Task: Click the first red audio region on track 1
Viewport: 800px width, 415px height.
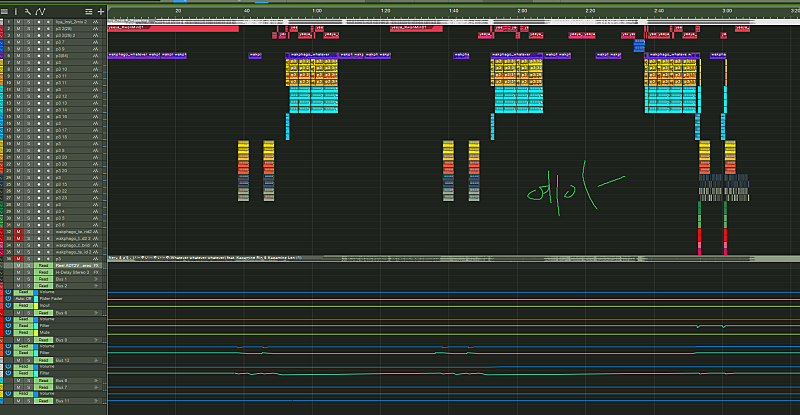Action: (172, 28)
